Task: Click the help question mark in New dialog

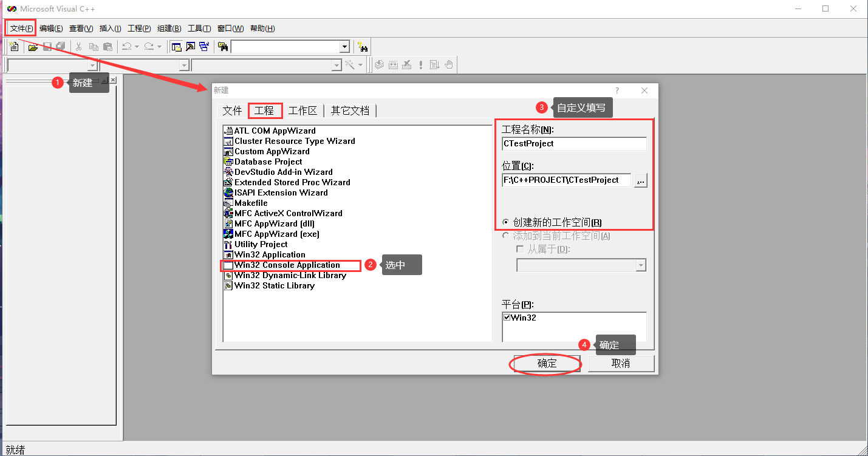Action: click(x=617, y=90)
